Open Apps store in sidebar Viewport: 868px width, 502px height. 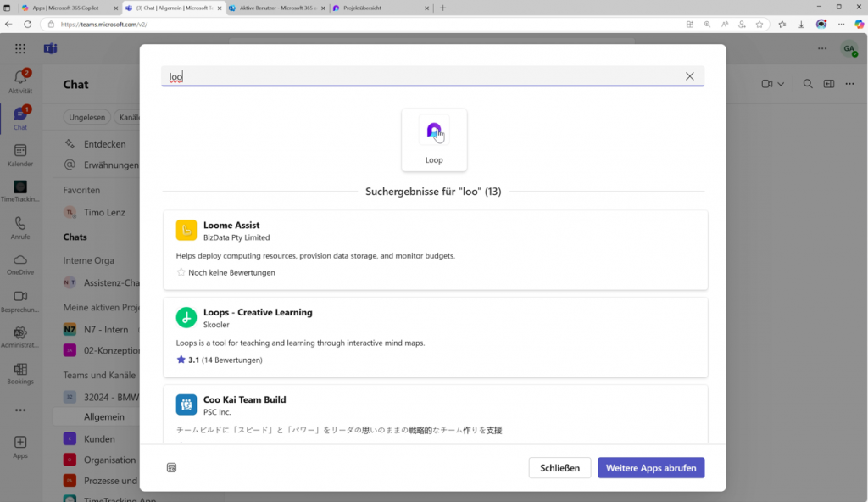coord(20,447)
